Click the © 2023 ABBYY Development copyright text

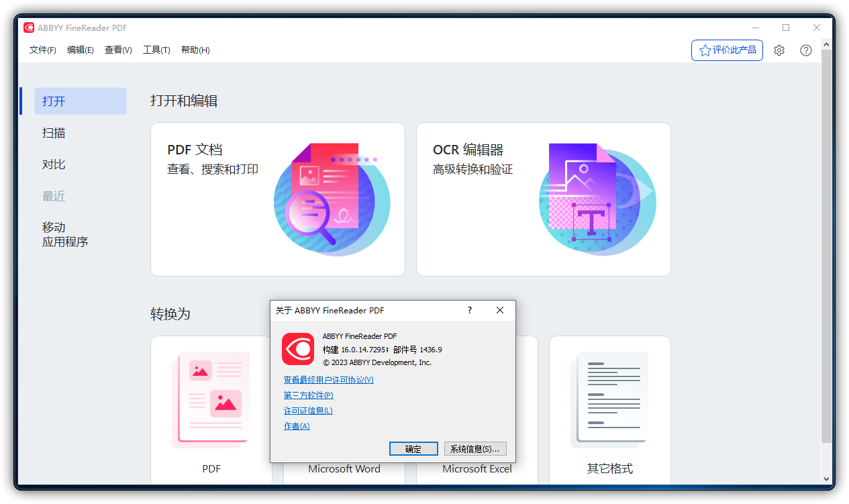click(x=377, y=362)
